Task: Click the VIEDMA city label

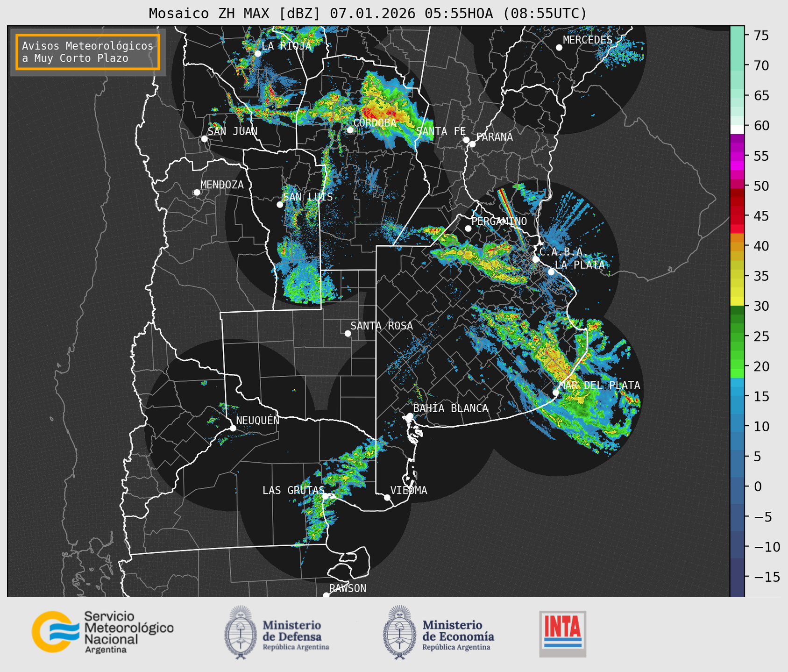Action: coord(409,490)
